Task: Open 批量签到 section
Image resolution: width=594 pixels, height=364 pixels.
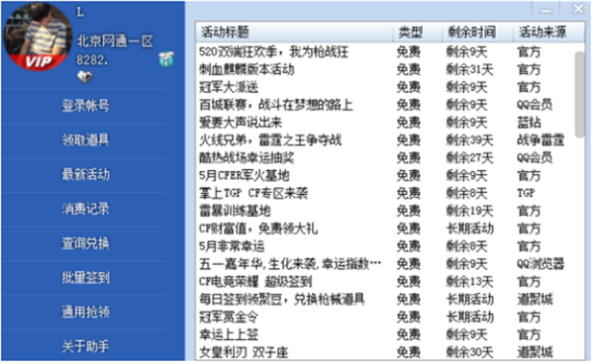Action: pos(85,278)
